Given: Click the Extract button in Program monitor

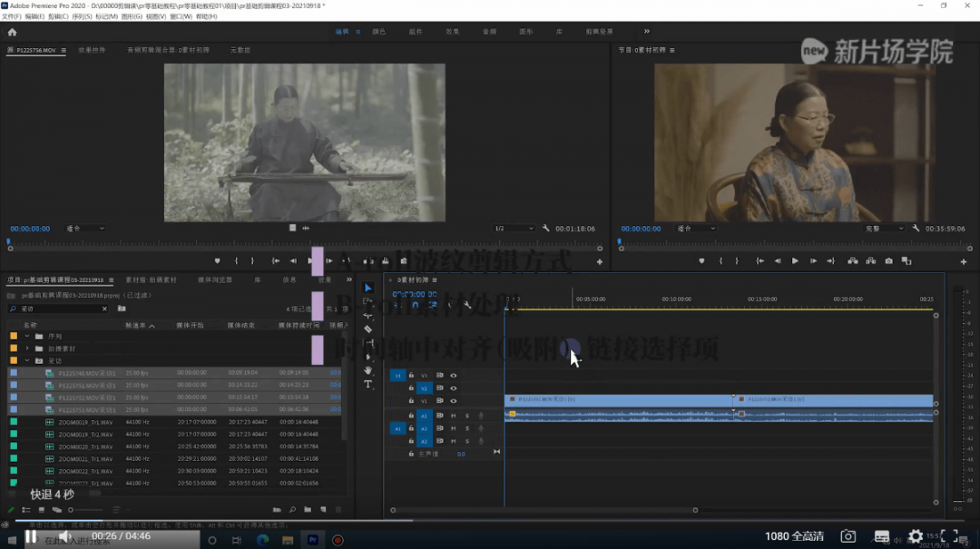Looking at the screenshot, I should 870,260.
